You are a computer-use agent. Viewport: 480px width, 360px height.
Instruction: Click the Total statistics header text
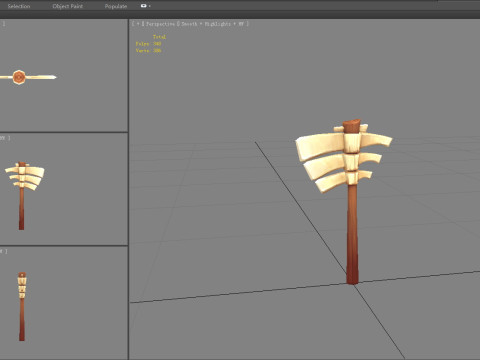159,37
